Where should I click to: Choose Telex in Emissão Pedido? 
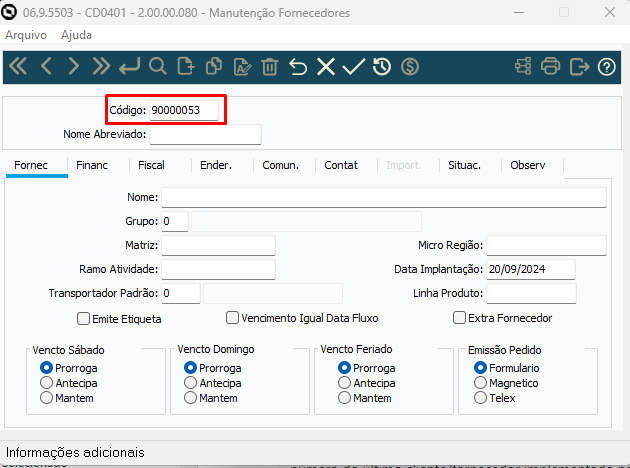[480, 398]
